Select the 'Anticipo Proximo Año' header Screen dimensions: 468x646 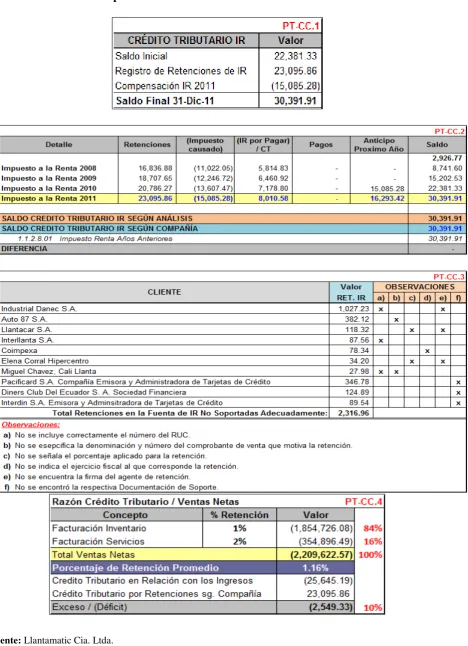pos(379,145)
